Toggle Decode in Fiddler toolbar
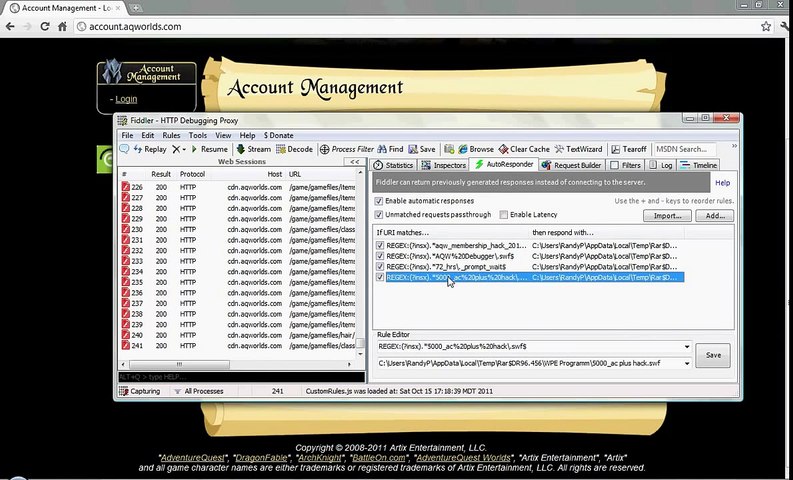The height and width of the screenshot is (480, 793). coord(294,149)
